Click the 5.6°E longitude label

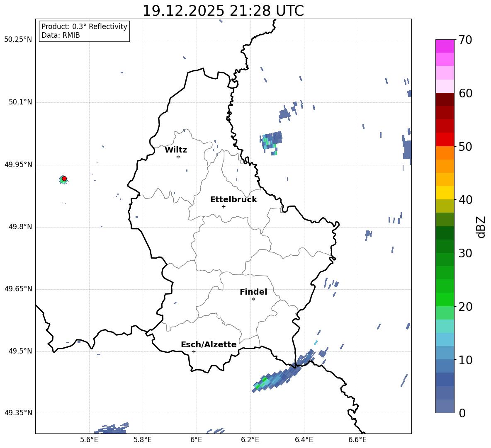tap(89, 440)
